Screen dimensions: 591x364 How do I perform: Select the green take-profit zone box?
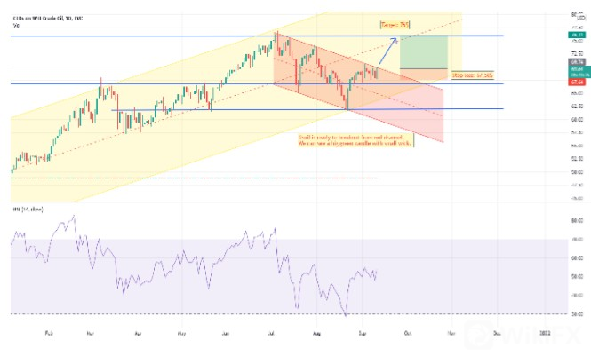point(421,51)
